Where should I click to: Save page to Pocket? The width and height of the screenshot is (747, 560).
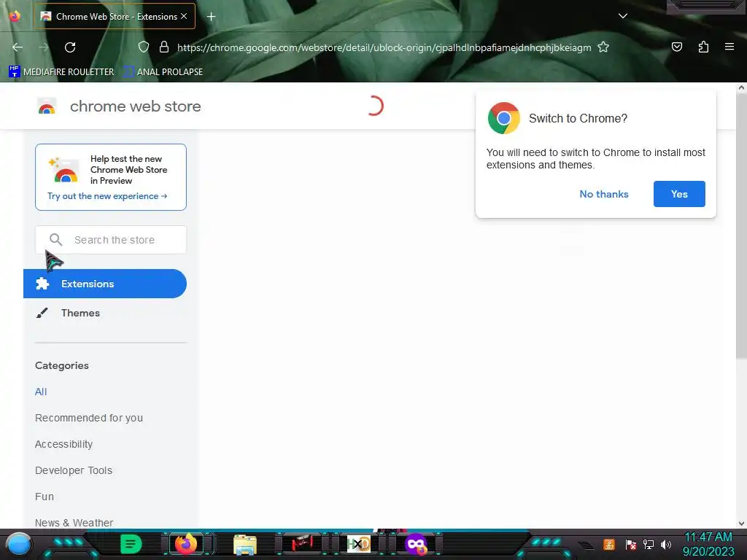676,47
